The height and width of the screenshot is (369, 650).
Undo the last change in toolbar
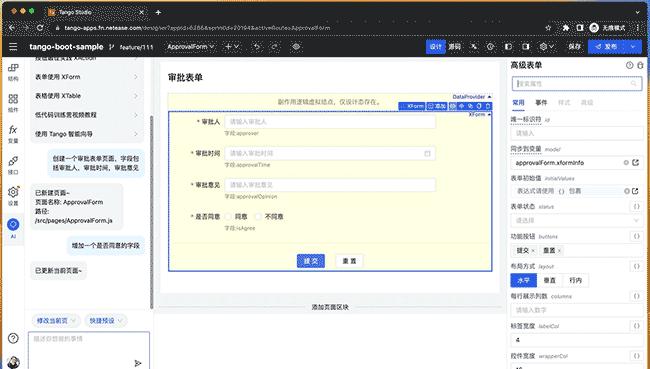257,47
